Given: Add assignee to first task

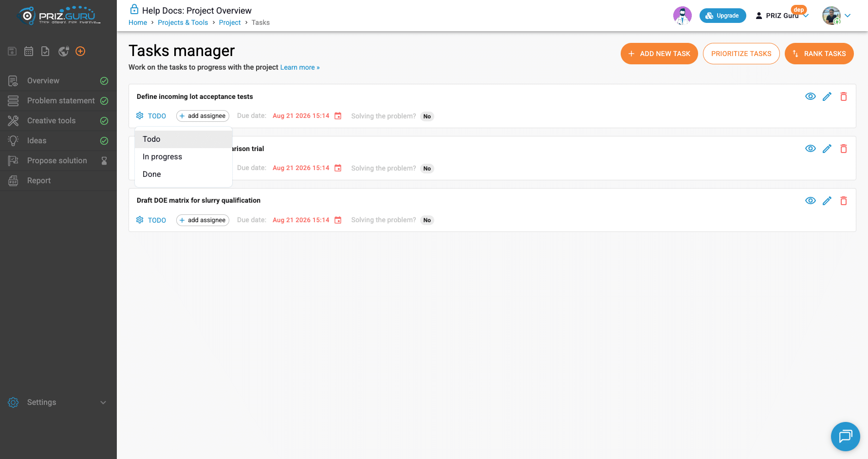Looking at the screenshot, I should (x=203, y=116).
